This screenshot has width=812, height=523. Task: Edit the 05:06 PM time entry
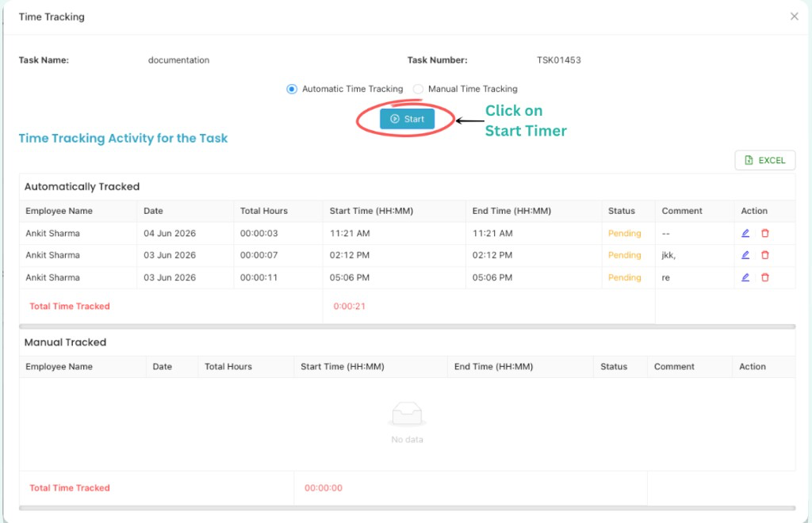click(745, 277)
